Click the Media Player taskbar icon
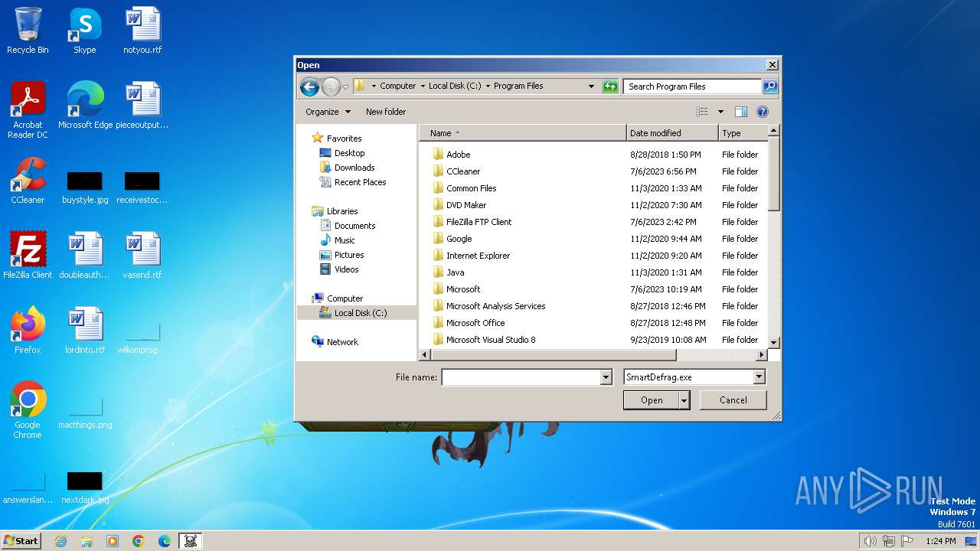Image resolution: width=980 pixels, height=551 pixels. (113, 541)
